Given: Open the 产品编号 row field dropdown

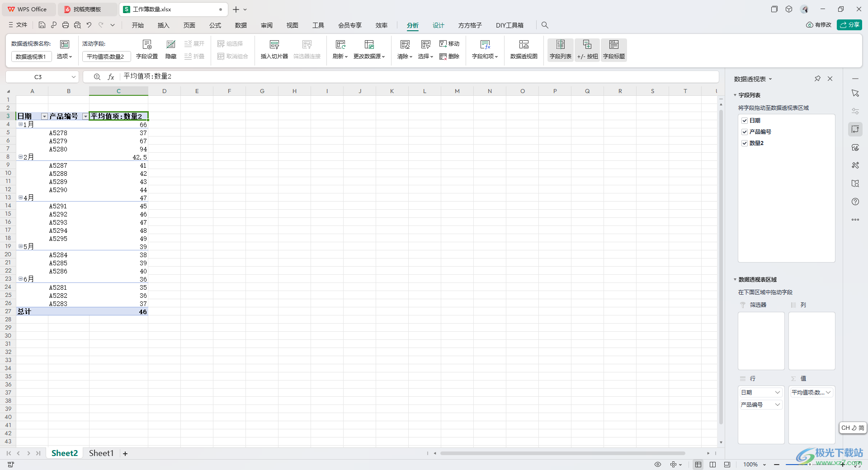Looking at the screenshot, I should point(778,405).
